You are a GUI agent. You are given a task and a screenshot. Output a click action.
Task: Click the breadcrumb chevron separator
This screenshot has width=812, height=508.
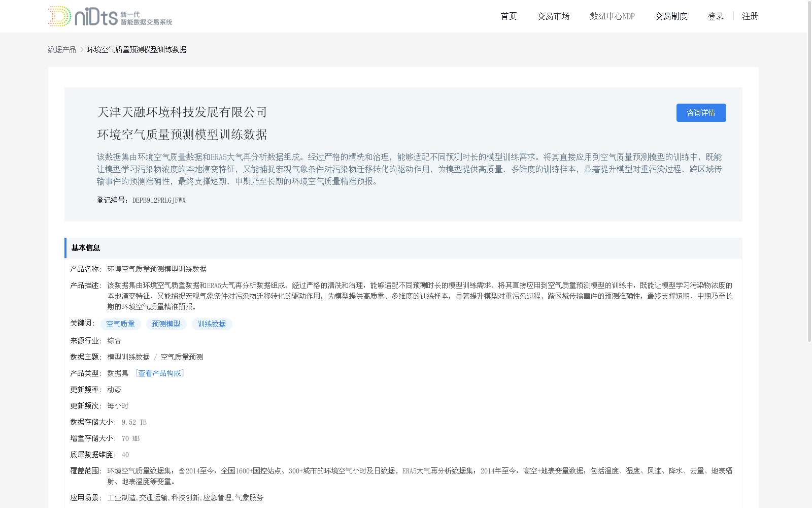coord(82,49)
